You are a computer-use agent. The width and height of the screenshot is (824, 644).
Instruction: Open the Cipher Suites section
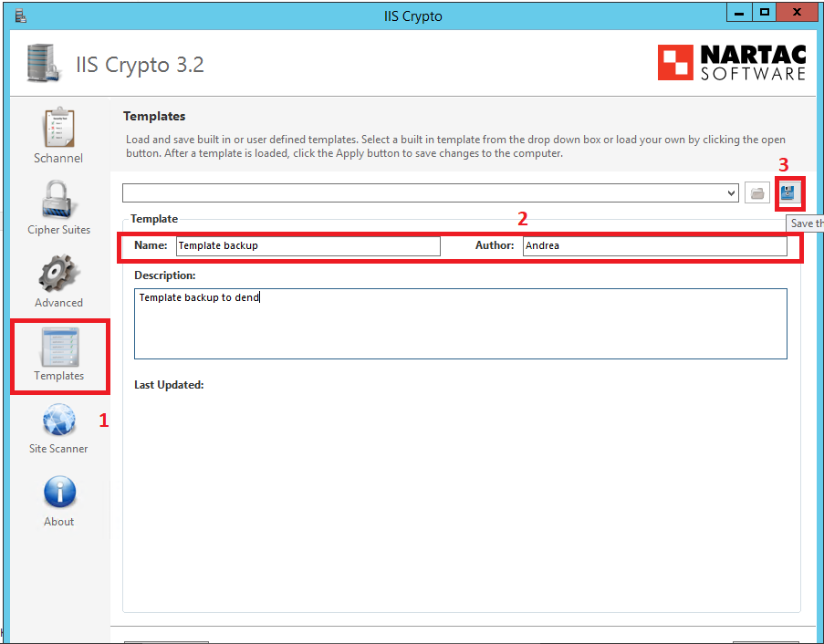[x=58, y=207]
